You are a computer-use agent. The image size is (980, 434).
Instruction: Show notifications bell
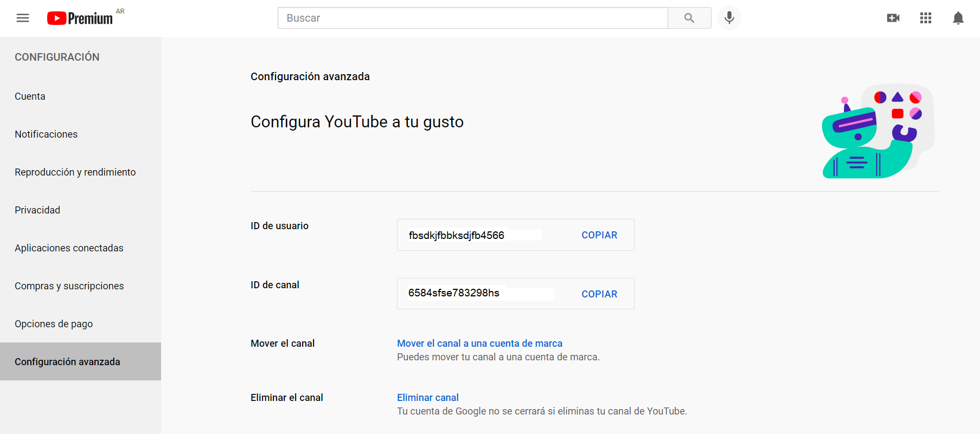(958, 18)
